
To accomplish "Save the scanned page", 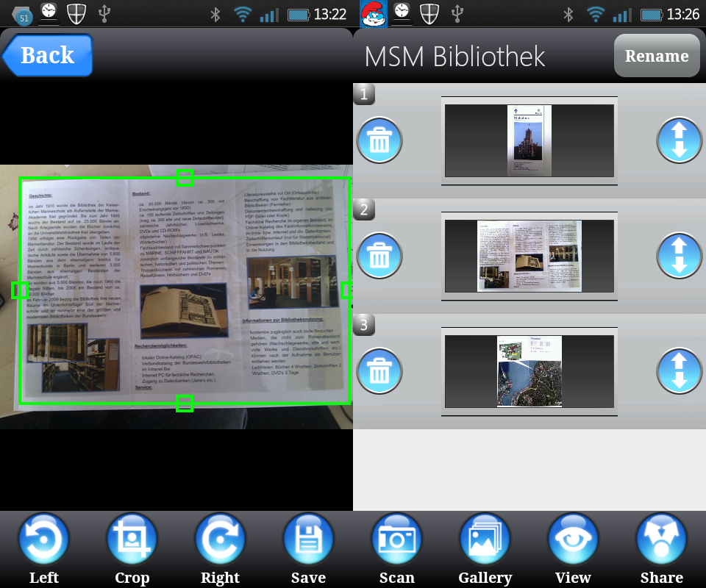I will click(x=309, y=539).
